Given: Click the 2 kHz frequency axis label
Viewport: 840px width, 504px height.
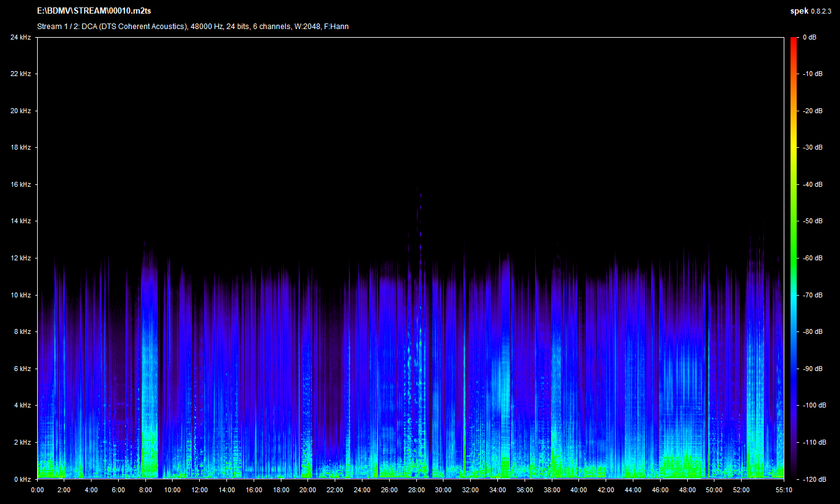Looking at the screenshot, I should 22,443.
